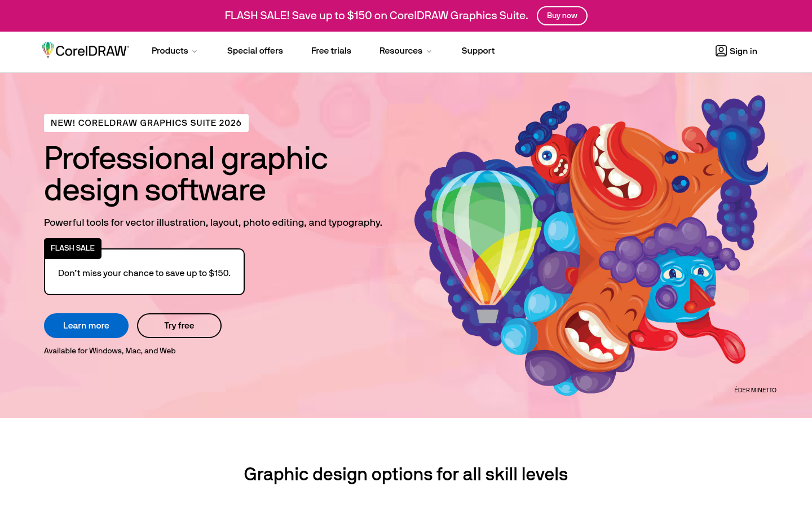
Task: Click the ÉDER MINETTO artist credit
Action: click(755, 390)
